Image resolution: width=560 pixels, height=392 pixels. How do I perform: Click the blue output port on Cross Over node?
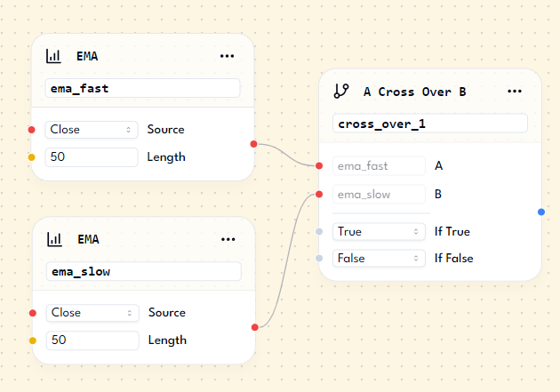tap(541, 212)
